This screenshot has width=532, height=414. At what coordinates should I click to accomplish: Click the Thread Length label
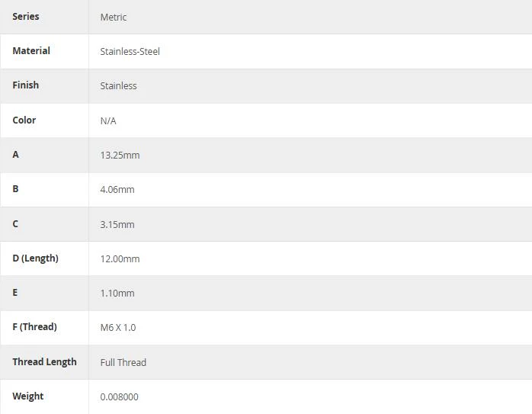coord(44,361)
